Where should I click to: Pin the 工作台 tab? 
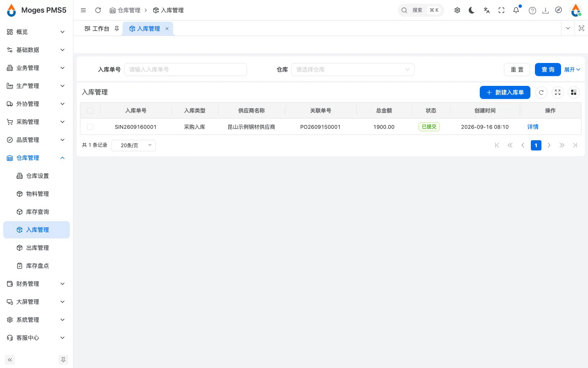pyautogui.click(x=117, y=29)
